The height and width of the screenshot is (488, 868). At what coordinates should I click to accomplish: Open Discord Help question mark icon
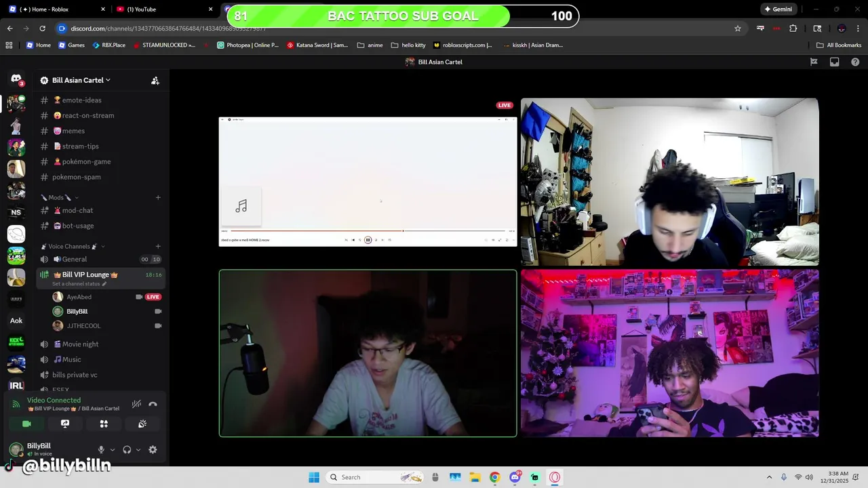point(855,62)
